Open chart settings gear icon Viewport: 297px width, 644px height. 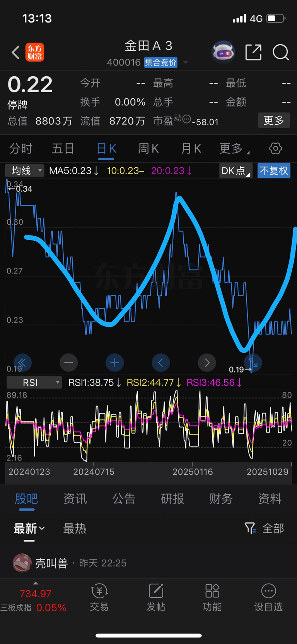pos(275,148)
